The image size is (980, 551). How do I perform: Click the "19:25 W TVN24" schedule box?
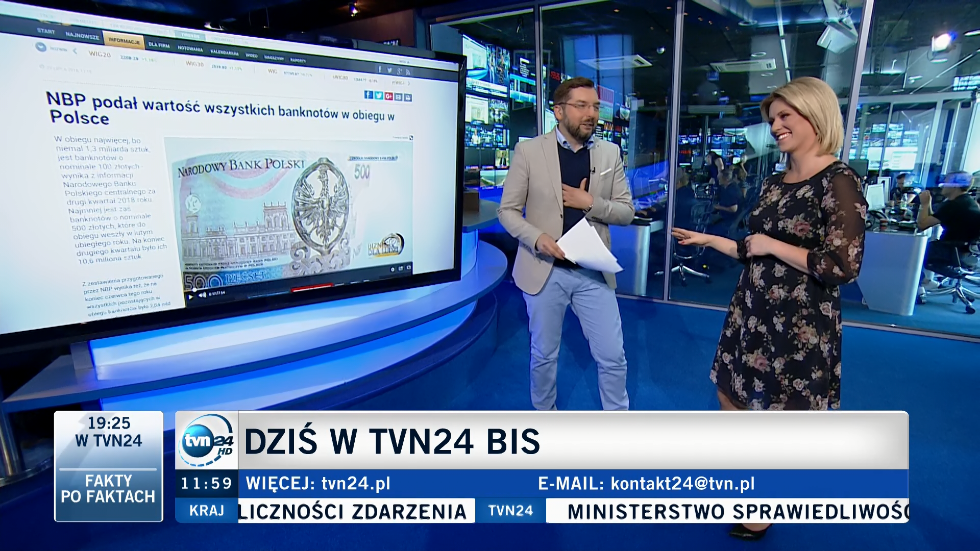109,432
